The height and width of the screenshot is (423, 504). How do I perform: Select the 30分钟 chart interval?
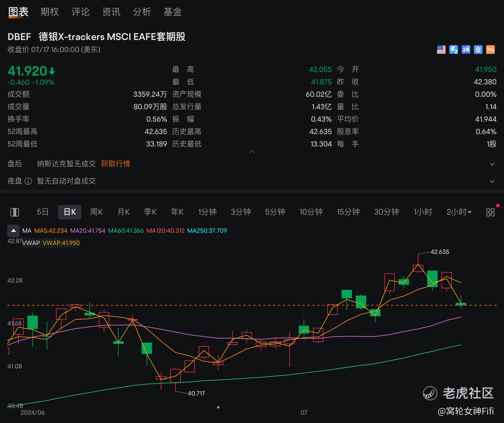point(386,212)
